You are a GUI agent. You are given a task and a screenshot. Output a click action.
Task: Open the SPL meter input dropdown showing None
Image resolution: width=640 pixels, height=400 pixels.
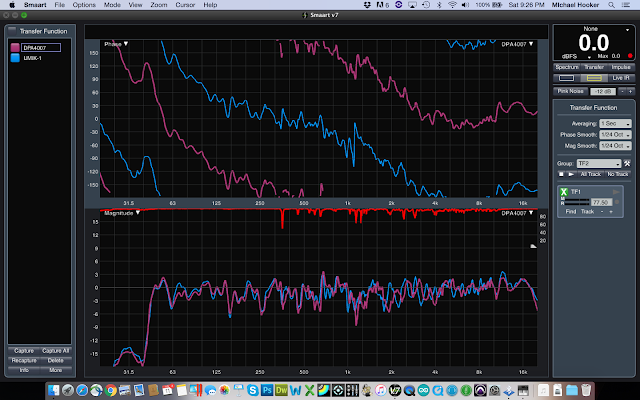coord(627,30)
